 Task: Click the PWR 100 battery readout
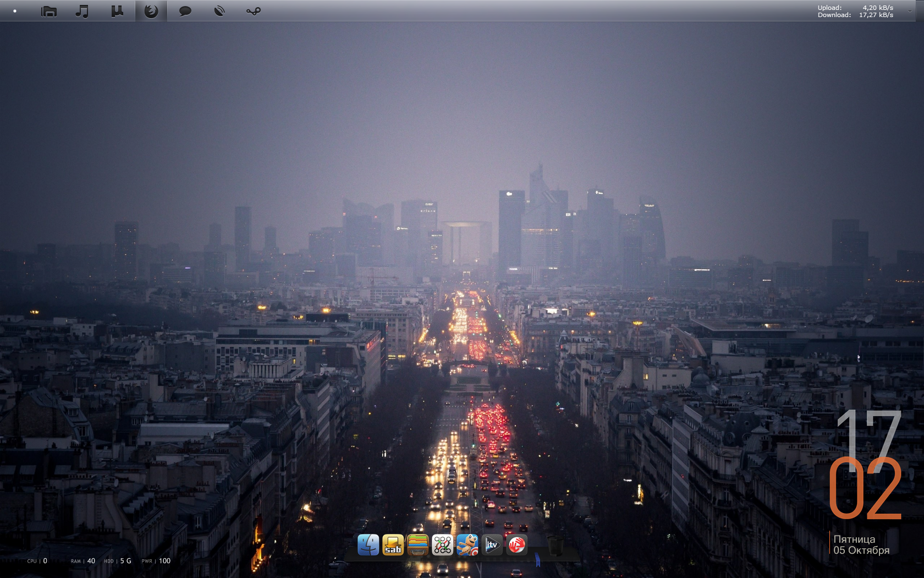coord(156,561)
